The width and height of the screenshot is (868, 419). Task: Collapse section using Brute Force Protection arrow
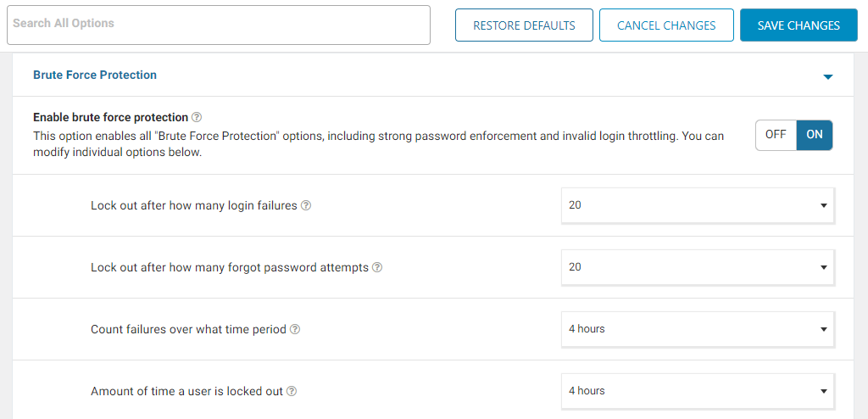point(827,76)
